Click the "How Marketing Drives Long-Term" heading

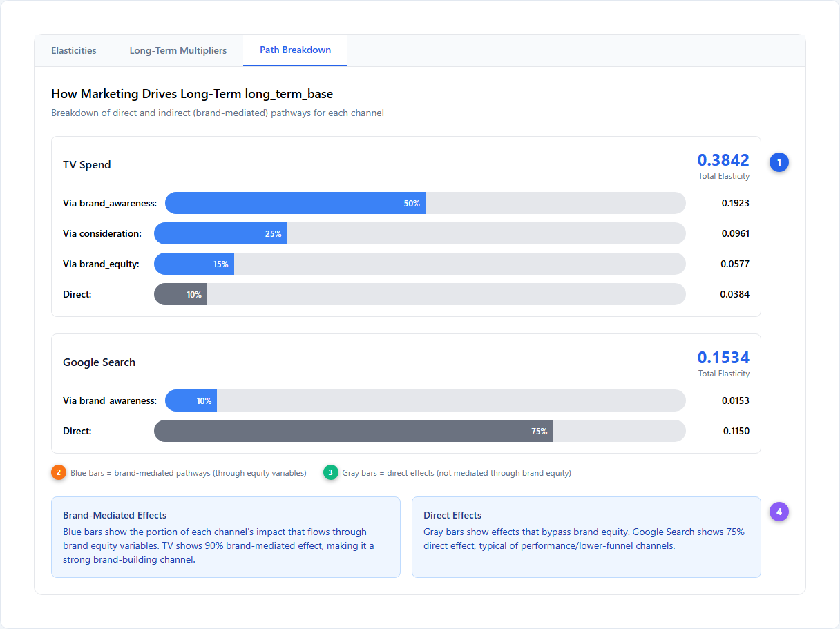(x=192, y=94)
